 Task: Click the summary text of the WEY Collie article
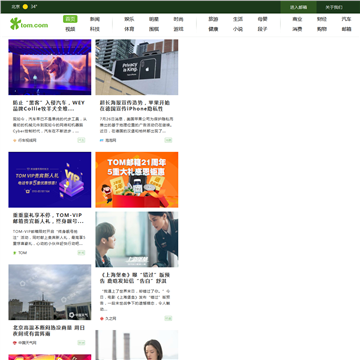pos(50,125)
